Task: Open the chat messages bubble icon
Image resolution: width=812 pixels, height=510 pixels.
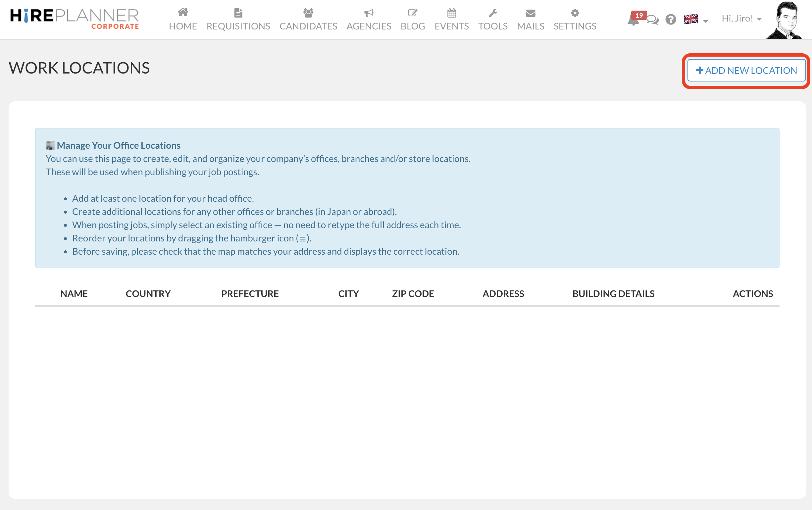Action: click(653, 20)
